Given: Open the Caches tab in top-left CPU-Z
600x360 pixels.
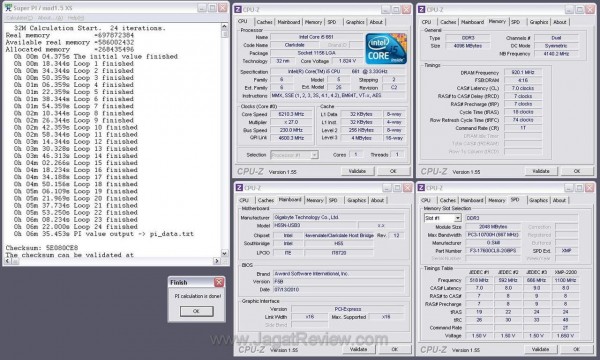Looking at the screenshot, I should 264,22.
